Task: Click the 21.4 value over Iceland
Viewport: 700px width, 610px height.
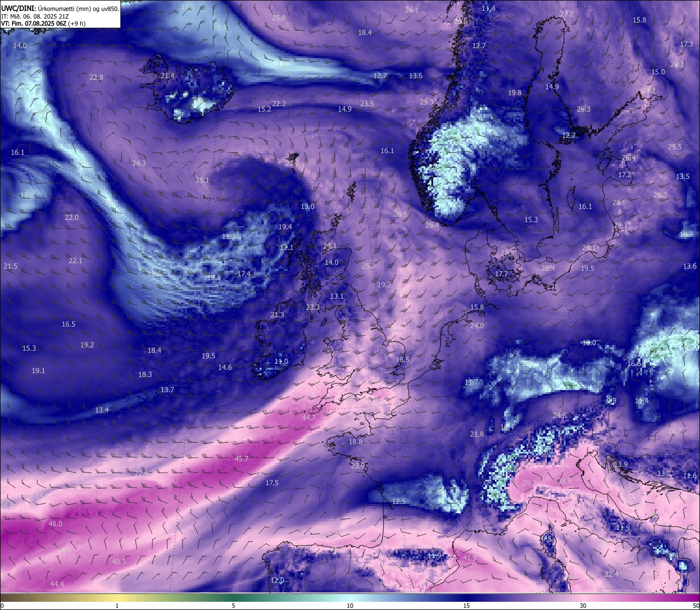Action: 167,76
